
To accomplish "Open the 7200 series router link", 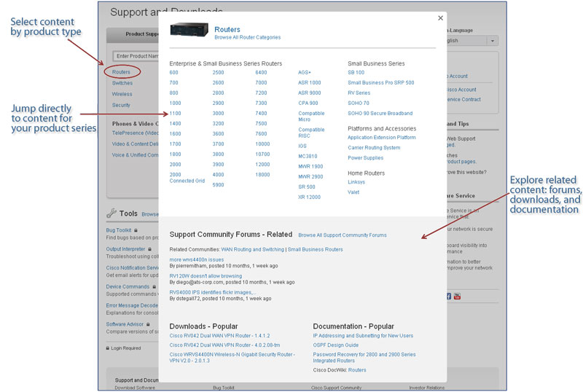I will pyautogui.click(x=261, y=93).
